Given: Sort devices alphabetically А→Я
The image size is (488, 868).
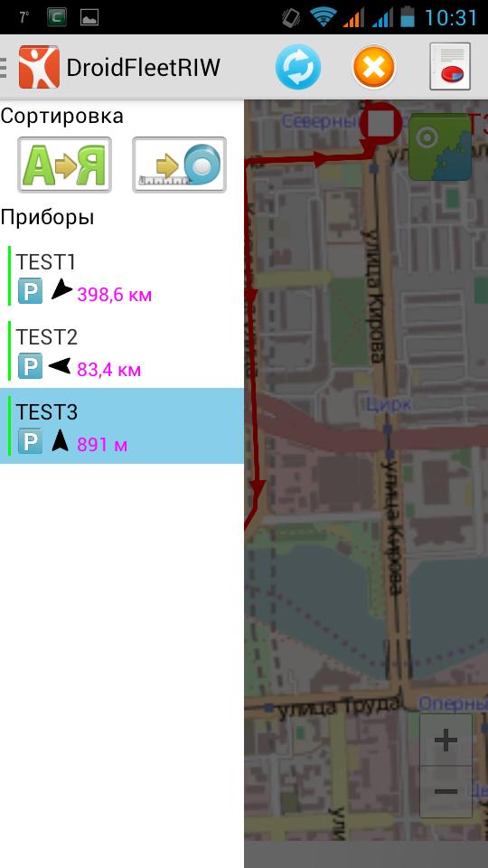Looking at the screenshot, I should [x=65, y=165].
